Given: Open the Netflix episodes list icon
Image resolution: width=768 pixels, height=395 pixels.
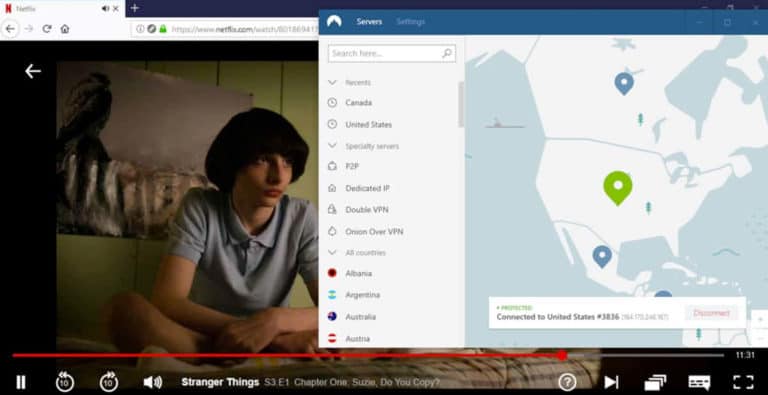Looking at the screenshot, I should [655, 382].
